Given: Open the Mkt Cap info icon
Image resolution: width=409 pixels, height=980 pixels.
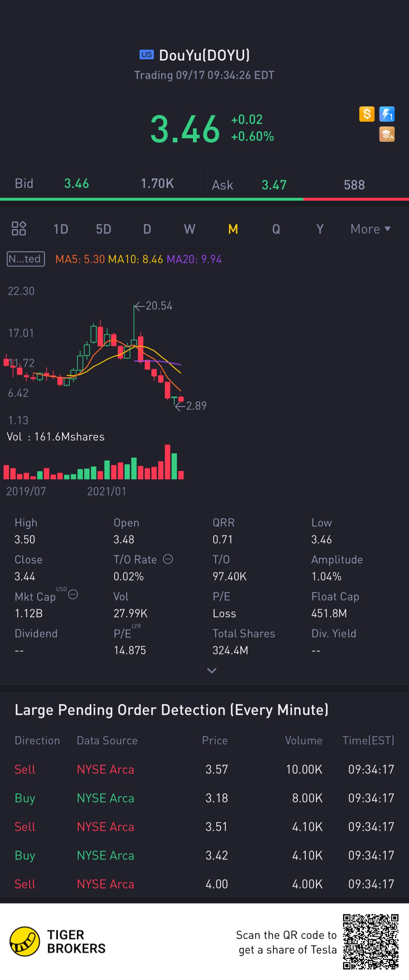Looking at the screenshot, I should (x=73, y=594).
